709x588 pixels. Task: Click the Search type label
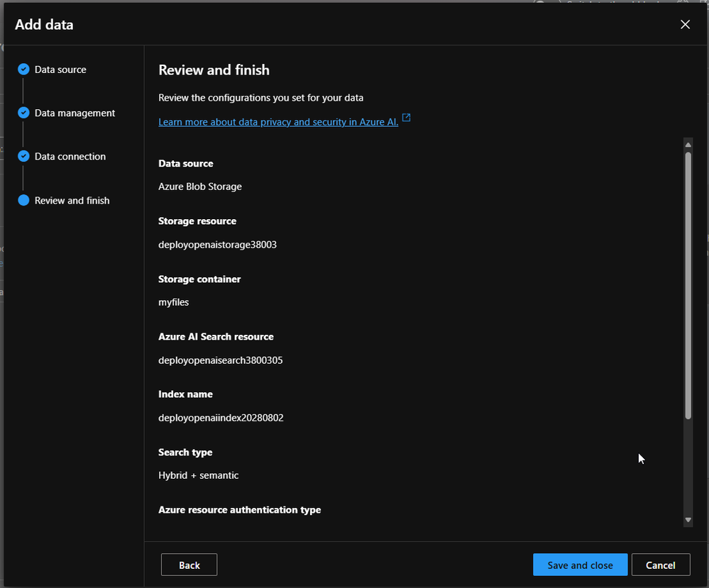[185, 453]
